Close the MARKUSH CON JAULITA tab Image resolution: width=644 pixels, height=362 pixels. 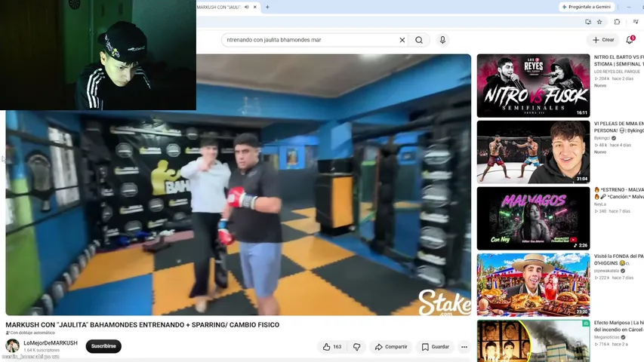click(255, 7)
